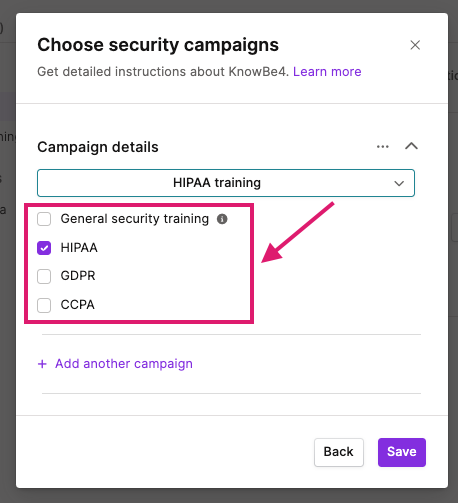Select the GDPR label text
This screenshot has width=458, height=503.
(x=78, y=276)
